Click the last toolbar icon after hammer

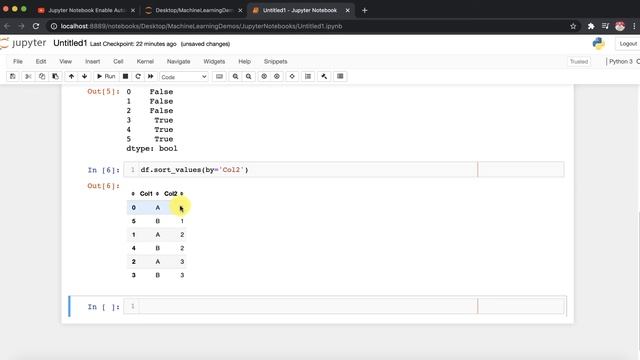(340, 76)
